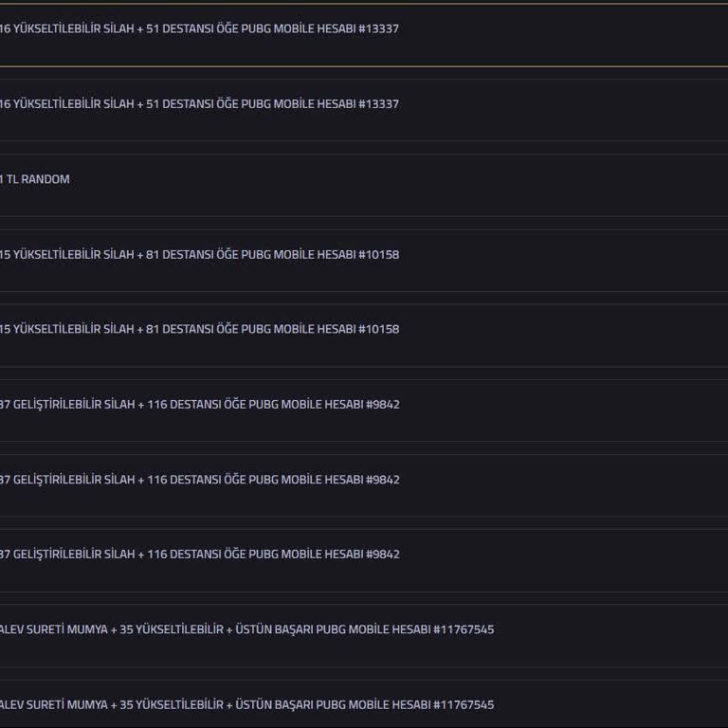Select first ÜSTÜN BAŞARI PUBG row card
This screenshot has width=728, height=728.
[616, 634]
